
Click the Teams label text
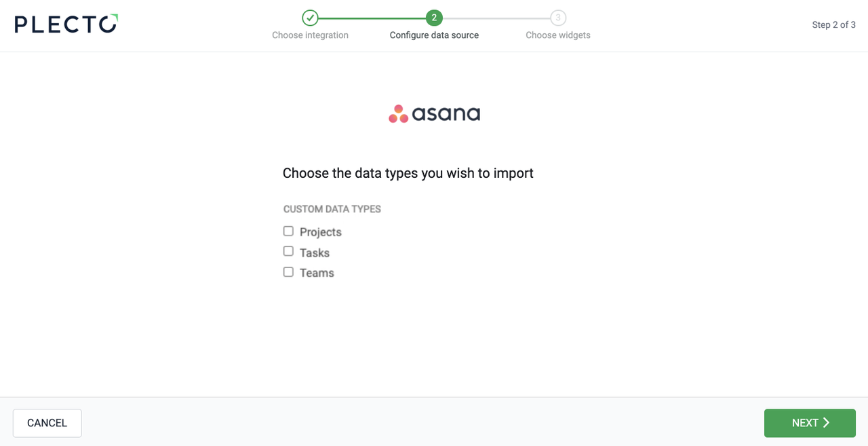coord(317,273)
